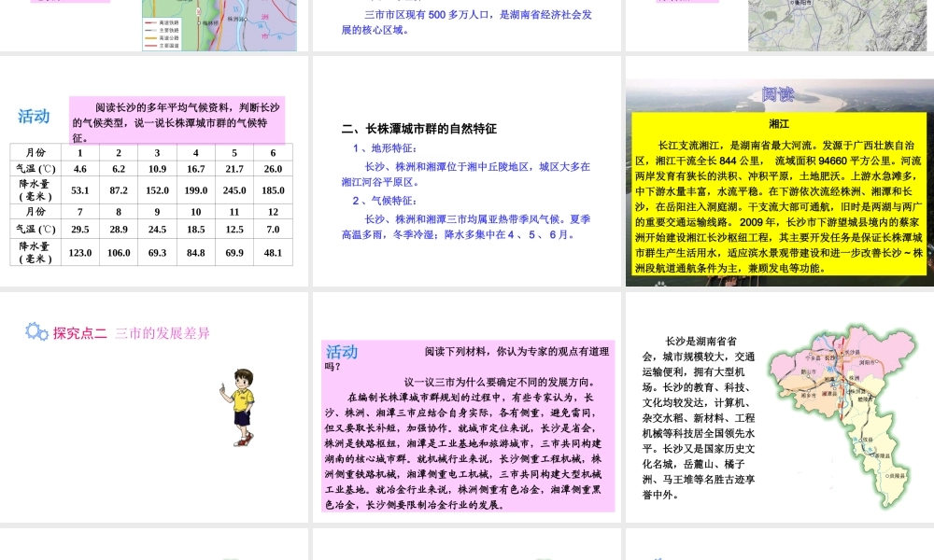Click the yellow box paragraph starting 长江支流湘江
Screen dimensions: 934x560
click(779, 206)
